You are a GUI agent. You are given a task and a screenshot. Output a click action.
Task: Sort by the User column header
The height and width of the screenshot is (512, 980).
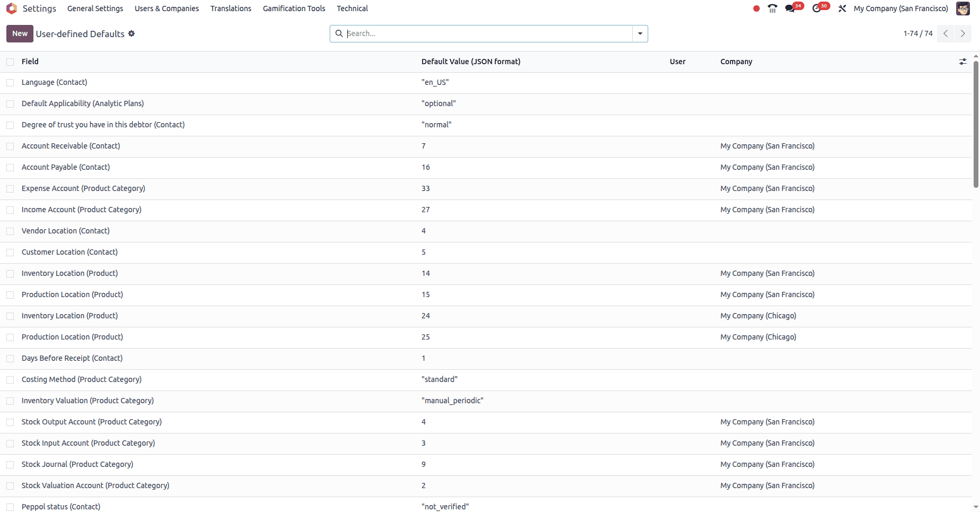[x=677, y=62]
